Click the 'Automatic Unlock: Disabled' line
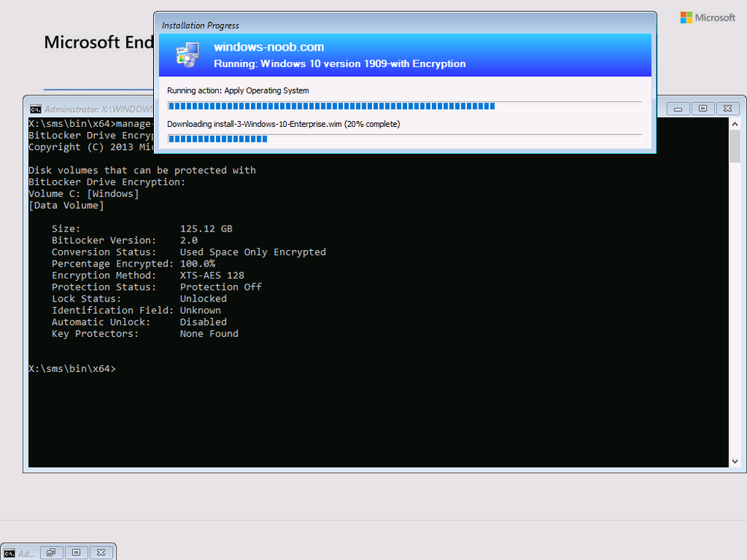The height and width of the screenshot is (560, 747). [139, 322]
